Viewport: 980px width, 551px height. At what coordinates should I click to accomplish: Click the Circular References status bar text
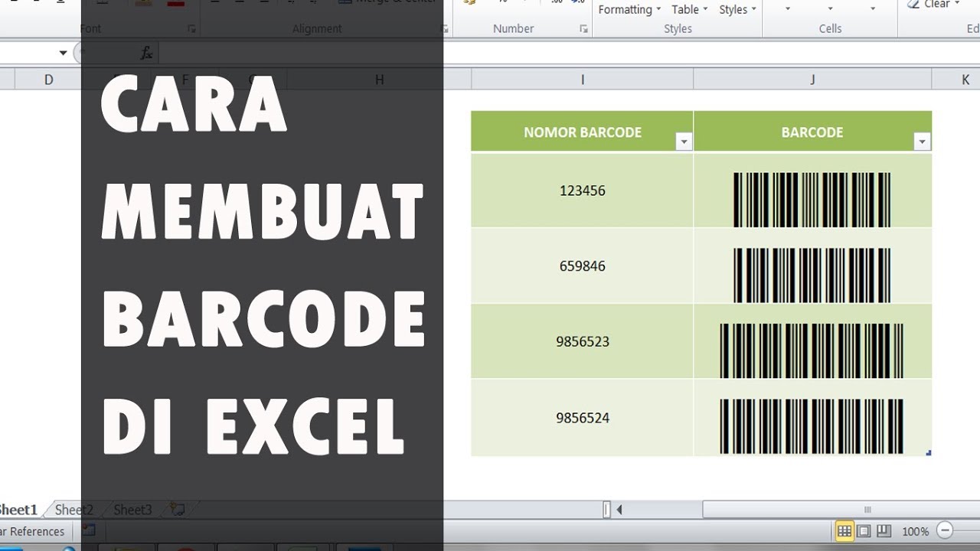(32, 531)
